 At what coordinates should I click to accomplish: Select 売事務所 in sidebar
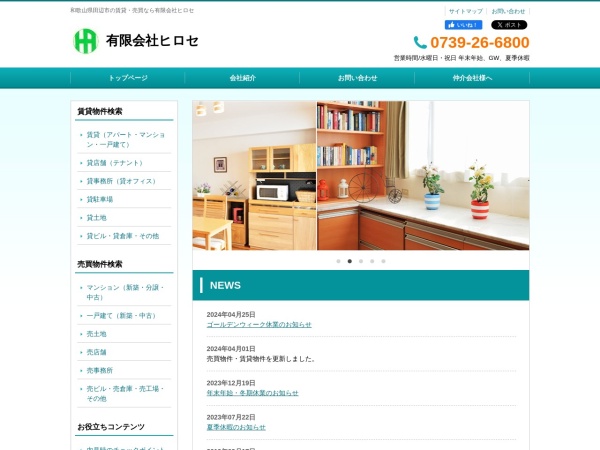click(x=99, y=370)
